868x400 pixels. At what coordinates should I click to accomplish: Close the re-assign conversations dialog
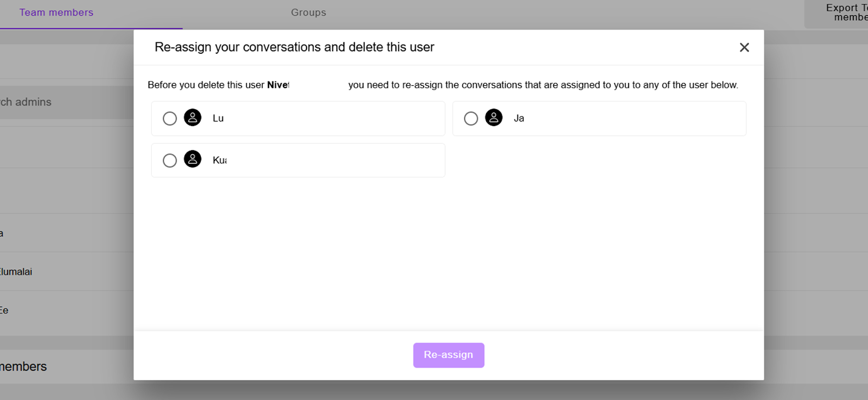[x=744, y=47]
